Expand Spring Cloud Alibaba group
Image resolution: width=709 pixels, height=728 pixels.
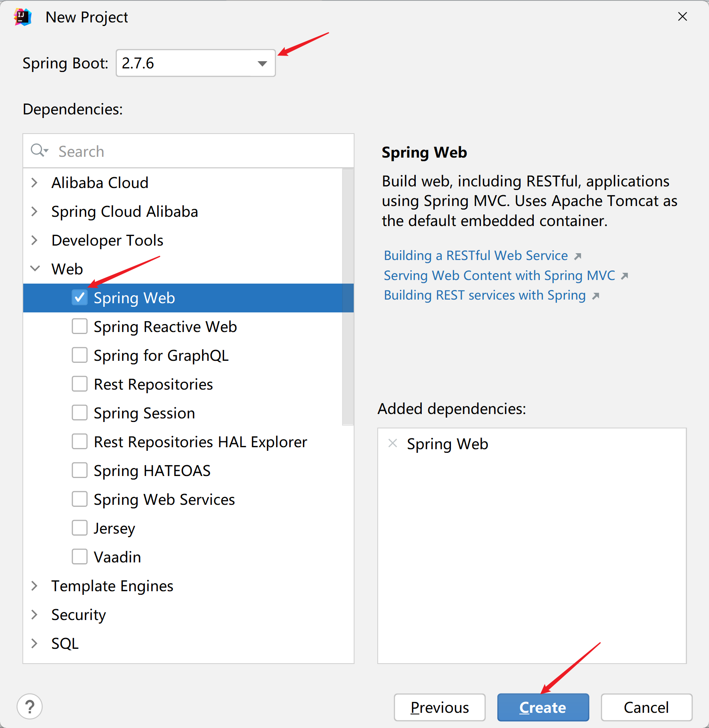coord(35,212)
